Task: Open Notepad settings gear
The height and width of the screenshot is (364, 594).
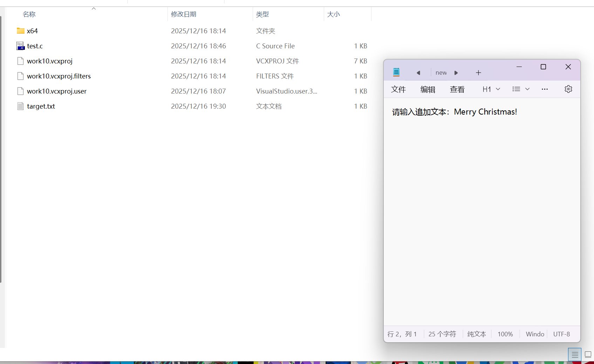Action: tap(568, 89)
